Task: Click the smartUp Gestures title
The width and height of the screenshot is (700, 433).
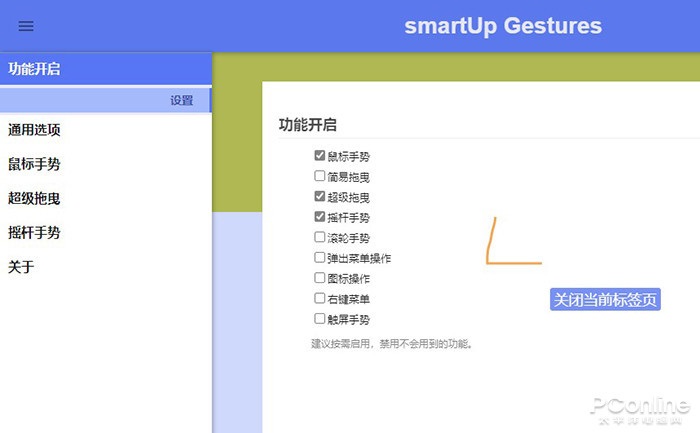Action: click(503, 26)
